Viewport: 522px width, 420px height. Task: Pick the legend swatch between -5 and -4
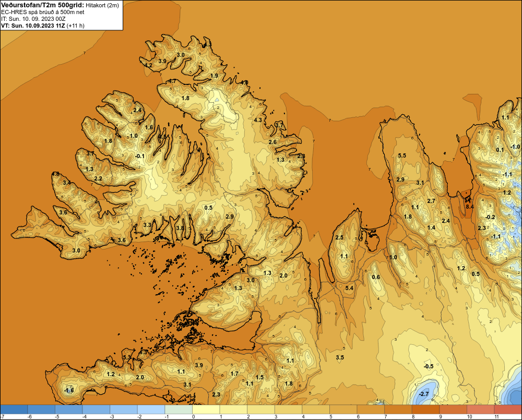pos(68,410)
